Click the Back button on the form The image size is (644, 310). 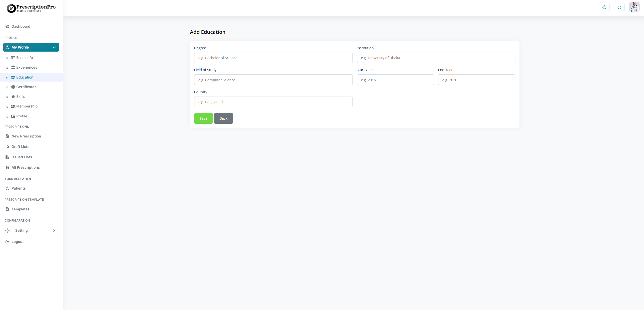pos(223,118)
